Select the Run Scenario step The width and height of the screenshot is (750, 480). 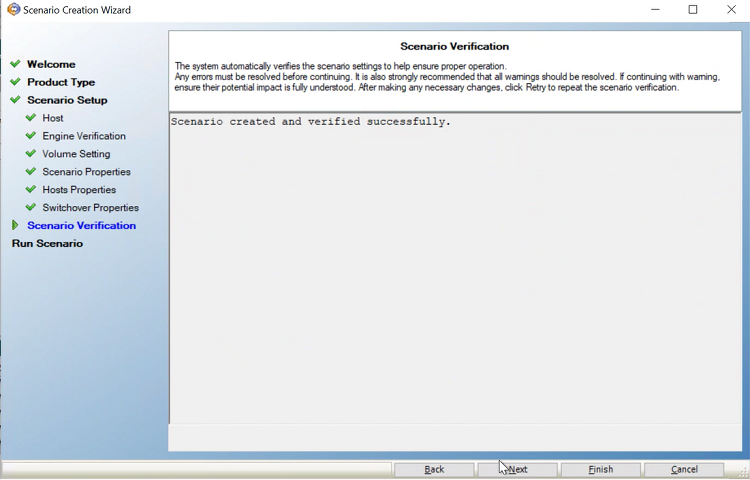[x=47, y=243]
